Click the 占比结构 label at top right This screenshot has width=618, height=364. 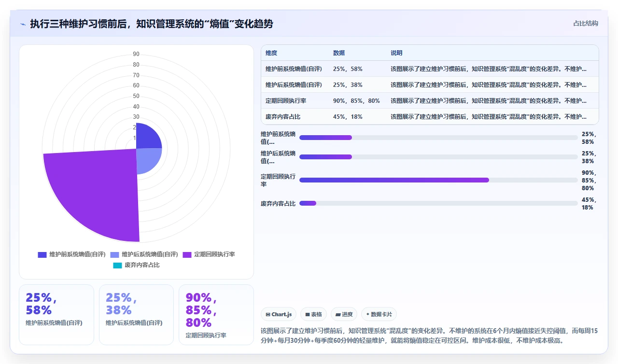(586, 23)
